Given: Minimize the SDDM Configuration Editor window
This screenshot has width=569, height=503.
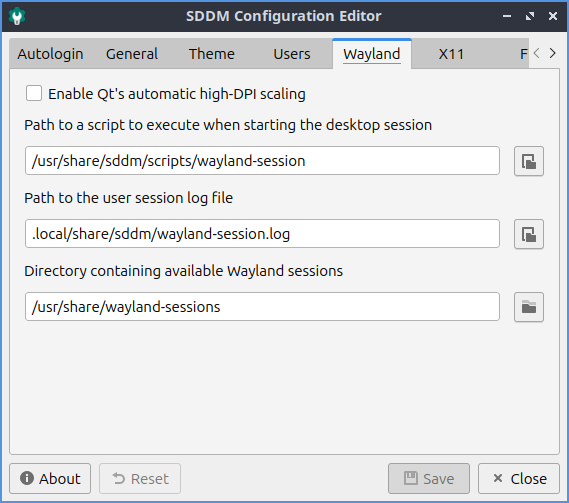Looking at the screenshot, I should (507, 16).
